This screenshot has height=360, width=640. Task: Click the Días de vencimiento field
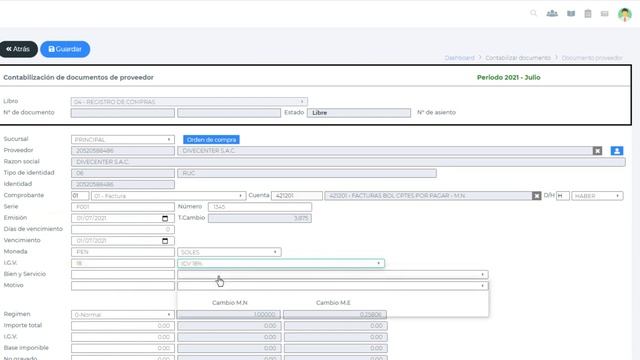[122, 229]
